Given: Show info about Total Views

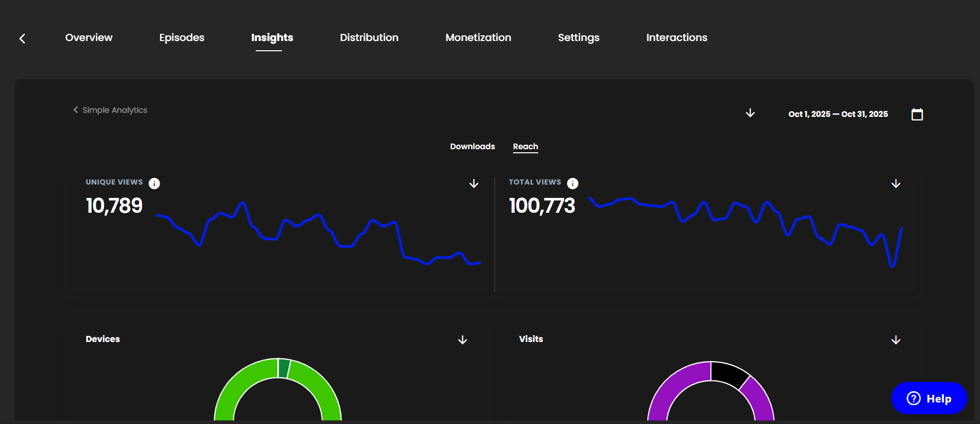Looking at the screenshot, I should 573,184.
